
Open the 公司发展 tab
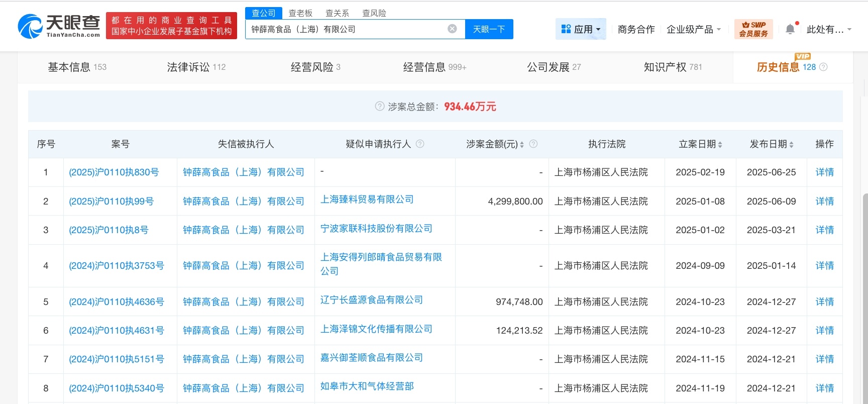554,67
